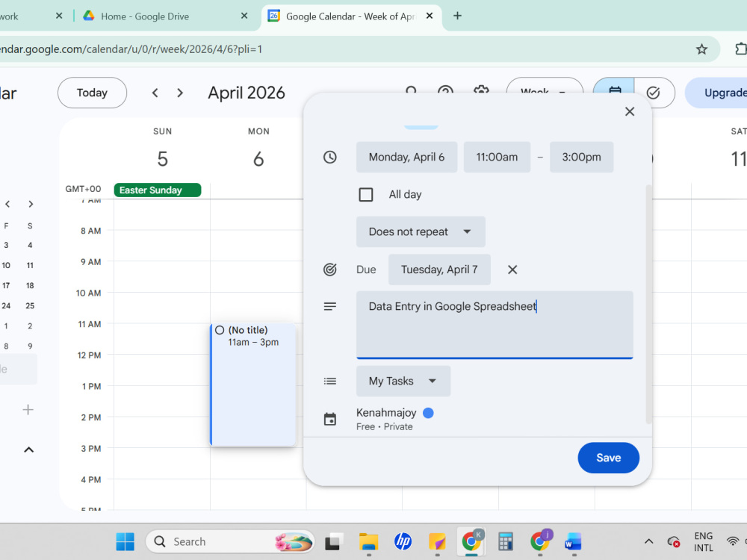The height and width of the screenshot is (560, 747).
Task: Change the start date Monday, April 6
Action: click(x=406, y=157)
